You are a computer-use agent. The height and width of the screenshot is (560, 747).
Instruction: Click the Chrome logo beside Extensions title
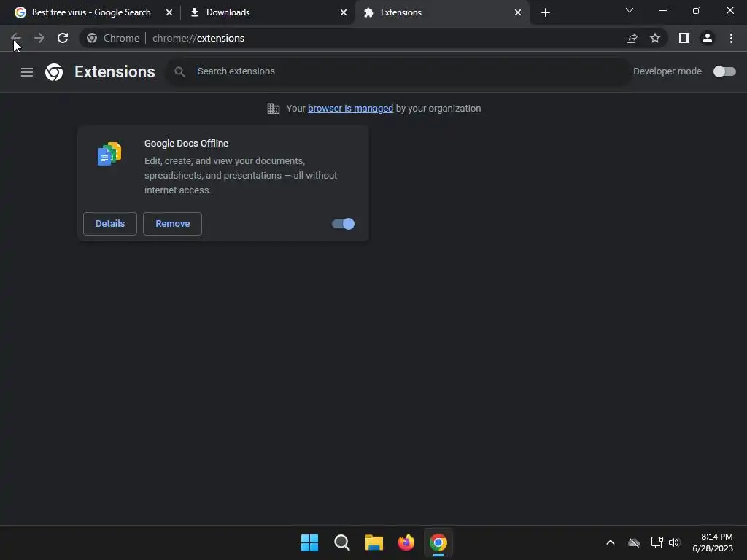(54, 72)
